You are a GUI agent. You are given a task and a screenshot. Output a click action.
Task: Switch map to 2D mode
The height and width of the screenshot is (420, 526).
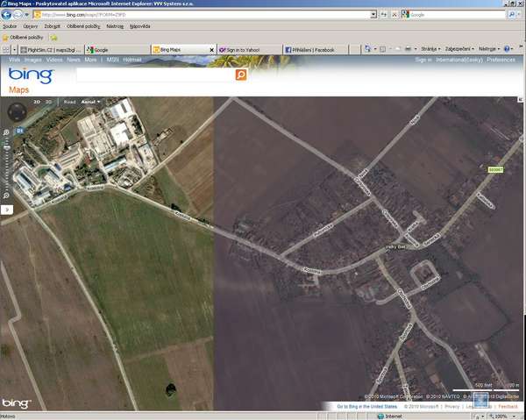click(37, 102)
